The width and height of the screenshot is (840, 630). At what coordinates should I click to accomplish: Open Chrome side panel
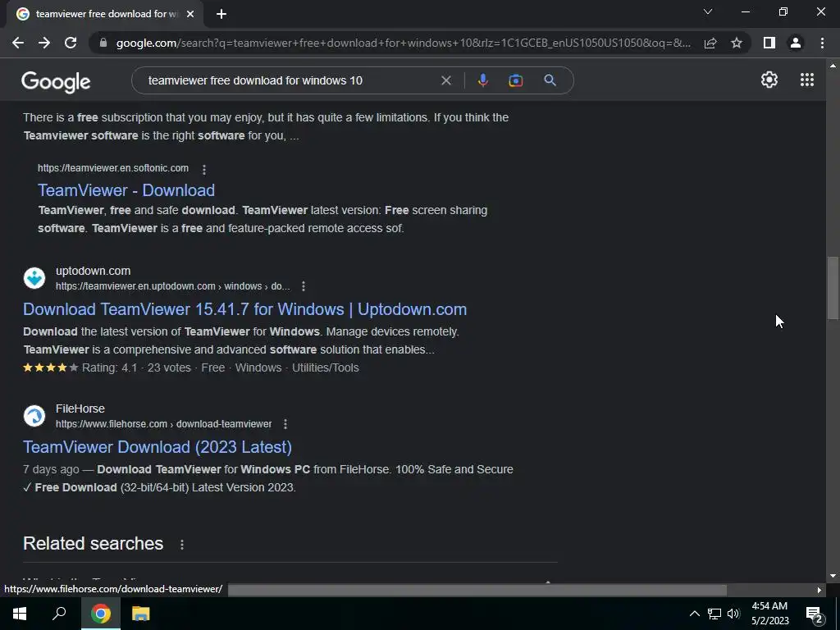769,43
